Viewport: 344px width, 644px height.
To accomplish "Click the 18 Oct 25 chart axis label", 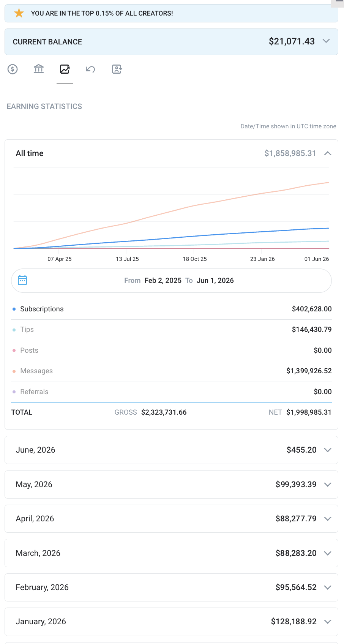I will coord(195,259).
